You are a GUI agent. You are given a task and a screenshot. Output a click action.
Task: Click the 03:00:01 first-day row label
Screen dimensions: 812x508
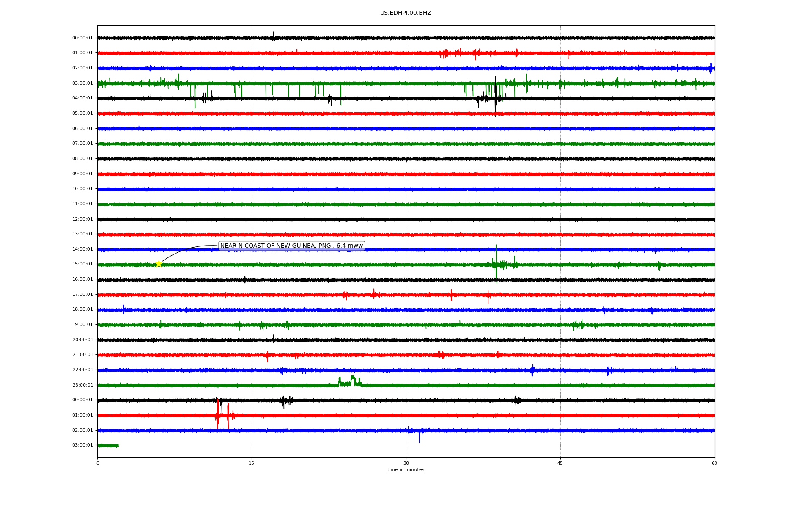(82, 83)
